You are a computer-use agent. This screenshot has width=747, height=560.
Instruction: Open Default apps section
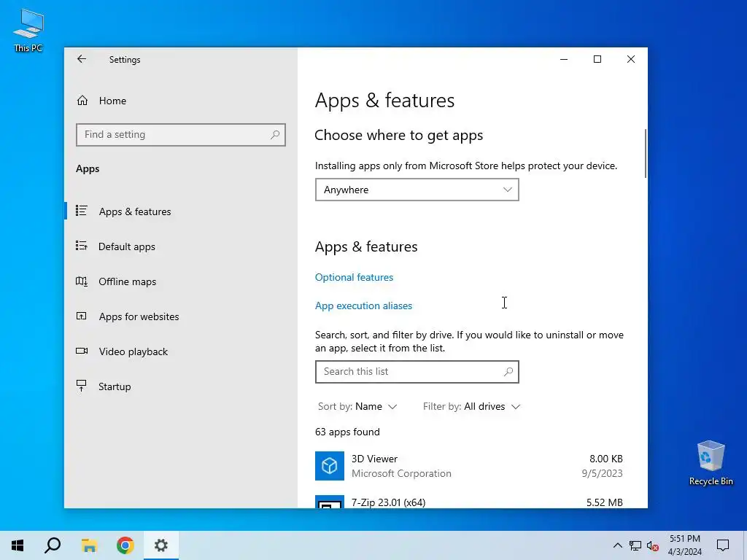click(127, 246)
